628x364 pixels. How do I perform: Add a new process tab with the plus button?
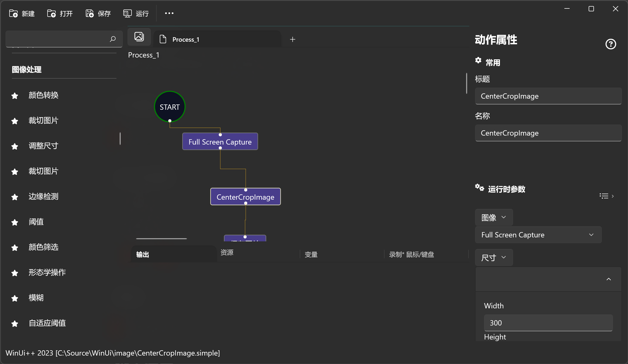click(292, 39)
